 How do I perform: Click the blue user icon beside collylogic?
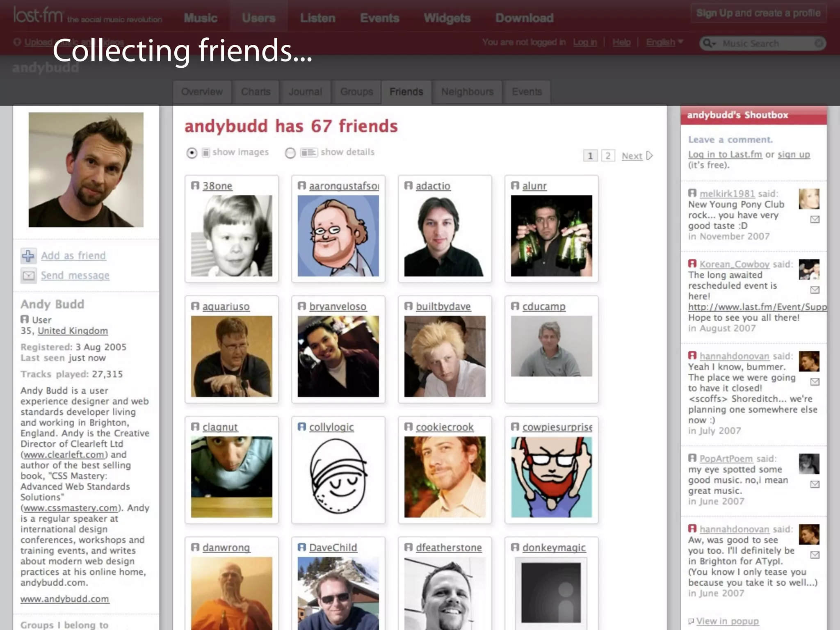pyautogui.click(x=302, y=427)
